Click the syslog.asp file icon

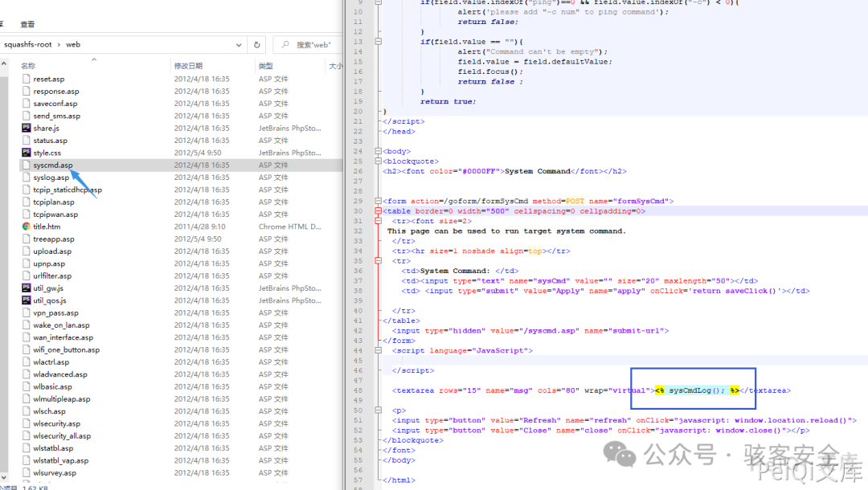pyautogui.click(x=26, y=178)
